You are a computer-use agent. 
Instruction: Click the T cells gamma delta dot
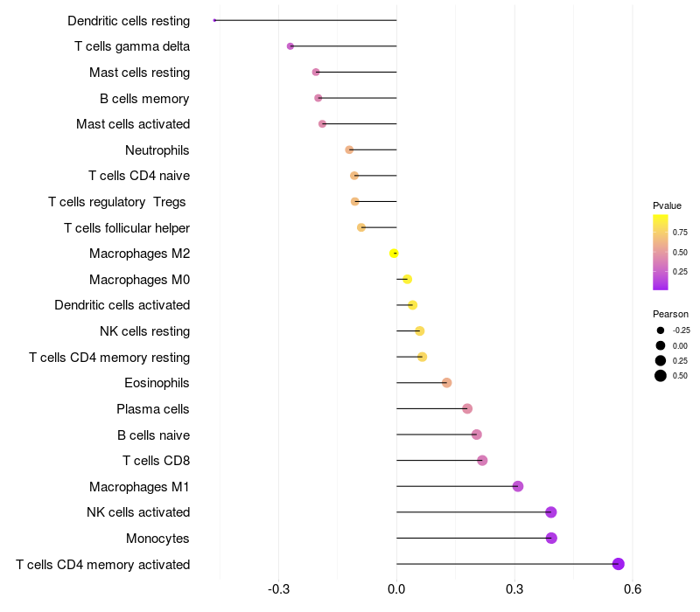(x=290, y=46)
